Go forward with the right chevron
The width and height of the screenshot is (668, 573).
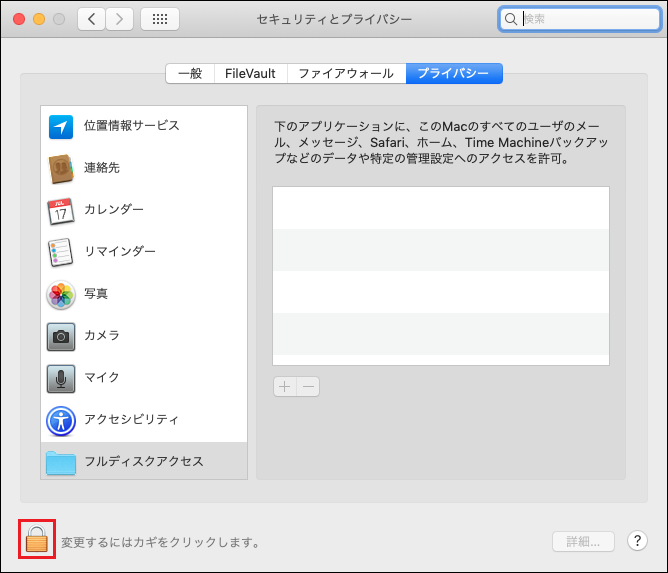[x=119, y=19]
